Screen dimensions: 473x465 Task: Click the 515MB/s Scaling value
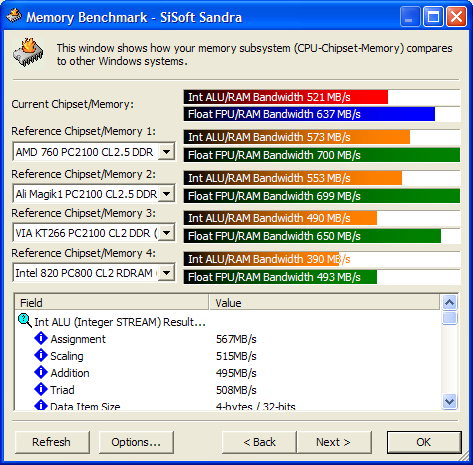point(236,356)
